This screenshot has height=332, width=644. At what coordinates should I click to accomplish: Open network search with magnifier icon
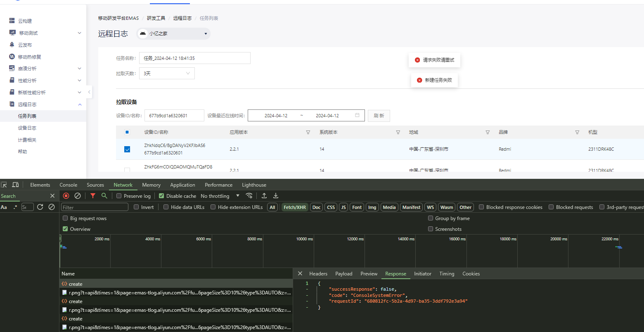point(104,196)
